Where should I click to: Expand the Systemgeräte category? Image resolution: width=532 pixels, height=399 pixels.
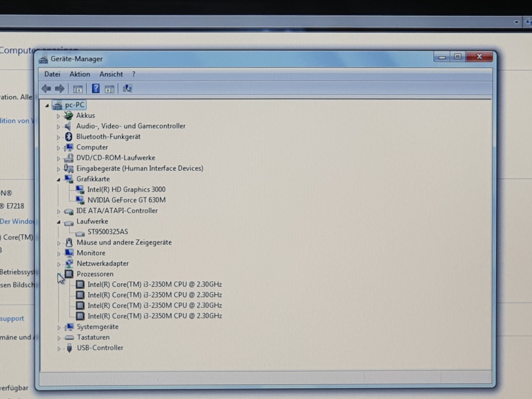point(59,328)
